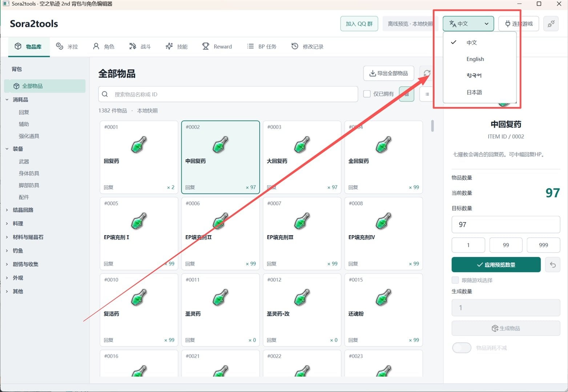
Task: Click the Sora2tools app icon in title bar
Action: pyautogui.click(x=6, y=4)
